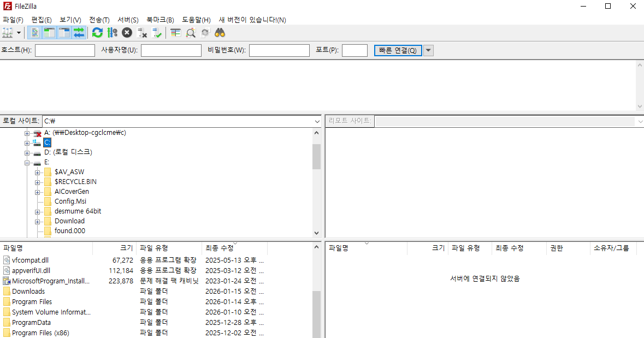Open the 전송(T) menu

coord(99,20)
